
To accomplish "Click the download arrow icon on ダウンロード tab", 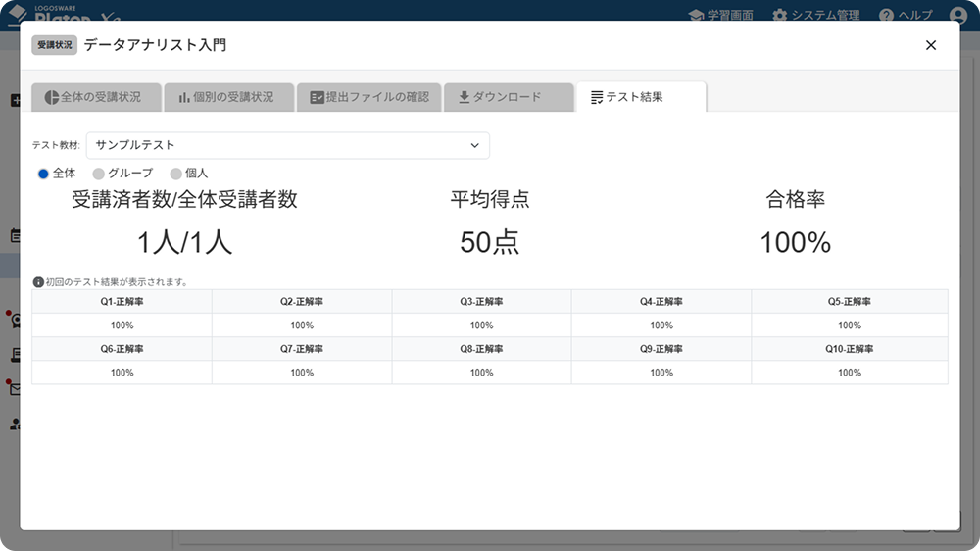I will coord(465,97).
